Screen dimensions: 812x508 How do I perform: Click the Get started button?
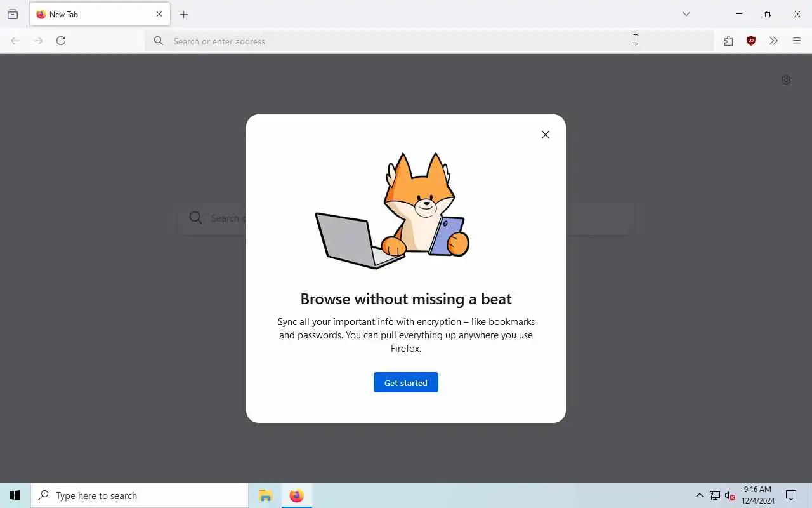pyautogui.click(x=405, y=382)
